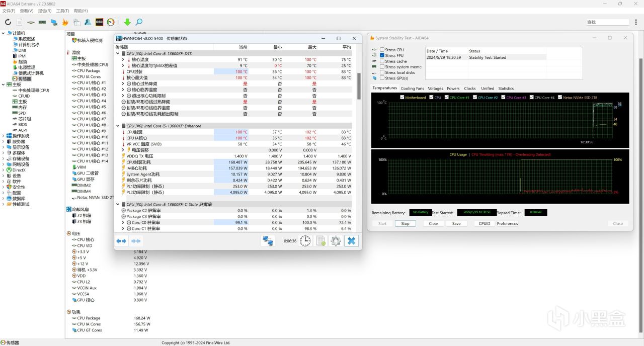This screenshot has height=346, width=644.
Task: Click the motherboard chip toolbar icon in AIDA64
Action: (x=31, y=22)
